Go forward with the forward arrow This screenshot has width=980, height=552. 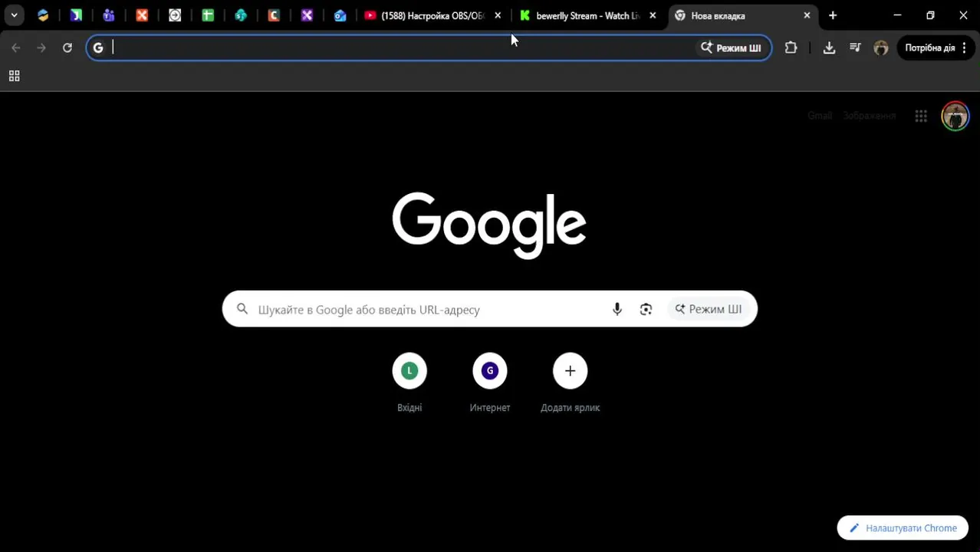(41, 48)
